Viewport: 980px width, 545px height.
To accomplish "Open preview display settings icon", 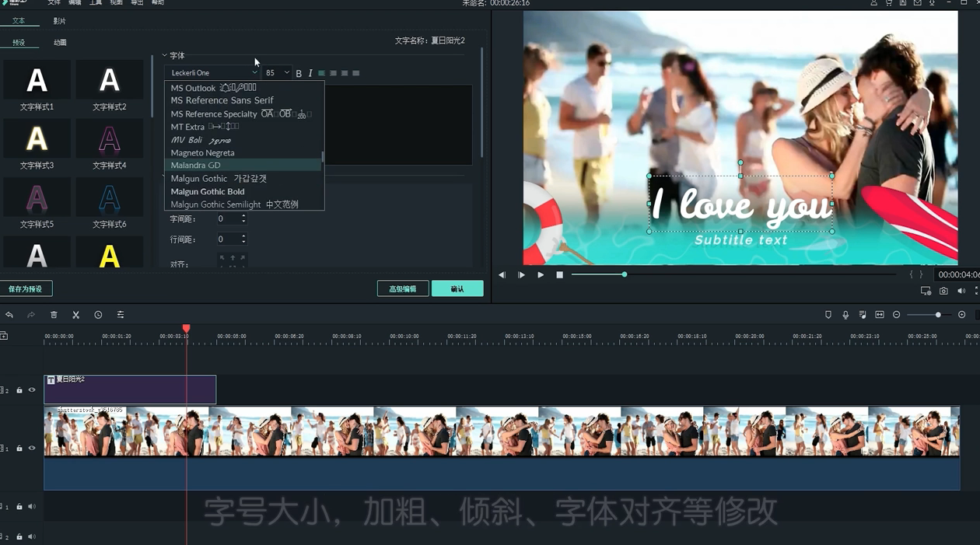I will point(926,292).
